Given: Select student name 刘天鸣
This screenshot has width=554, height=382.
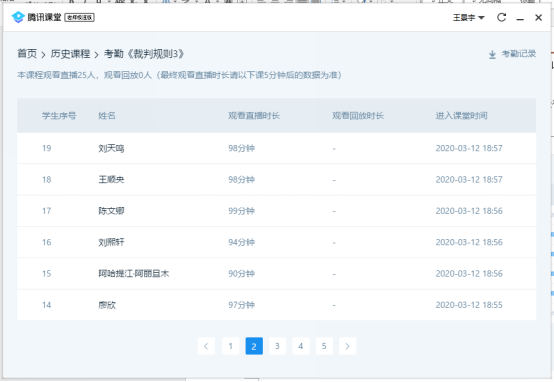Looking at the screenshot, I should click(111, 148).
